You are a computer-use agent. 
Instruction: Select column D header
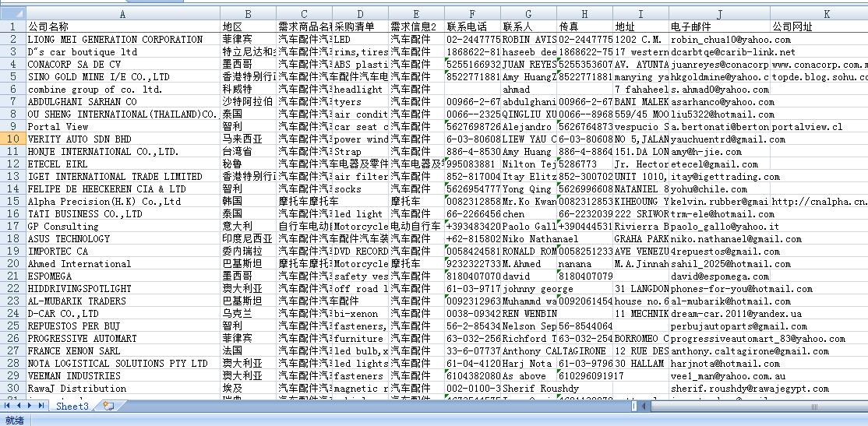[361, 14]
